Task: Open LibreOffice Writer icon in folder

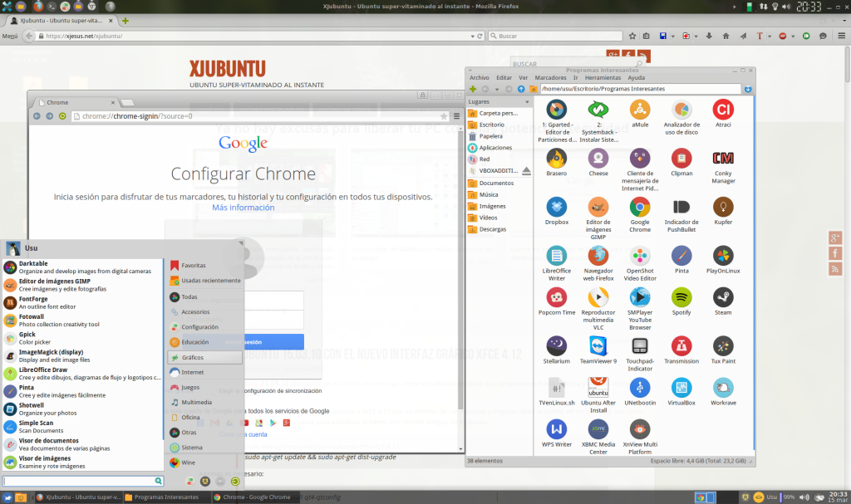Action: pos(556,256)
